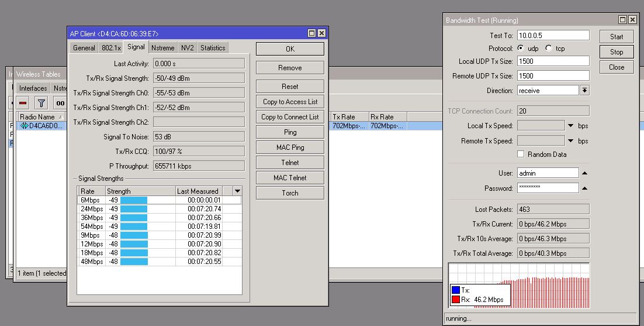Click the Test To address field

(x=553, y=36)
